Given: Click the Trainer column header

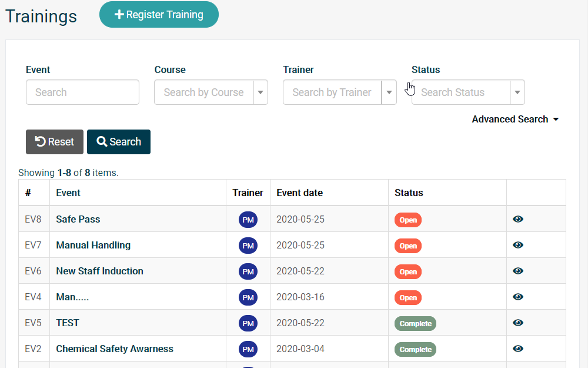Looking at the screenshot, I should coord(248,193).
